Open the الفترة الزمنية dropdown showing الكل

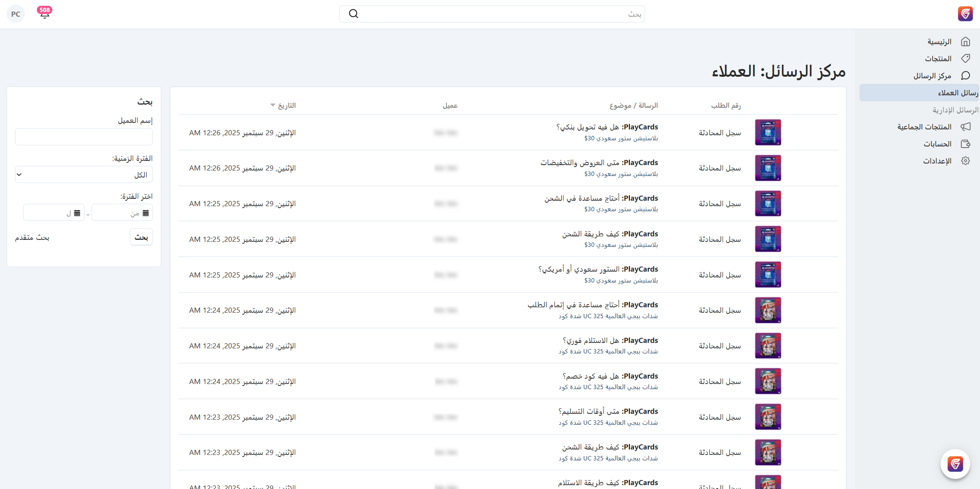point(83,175)
